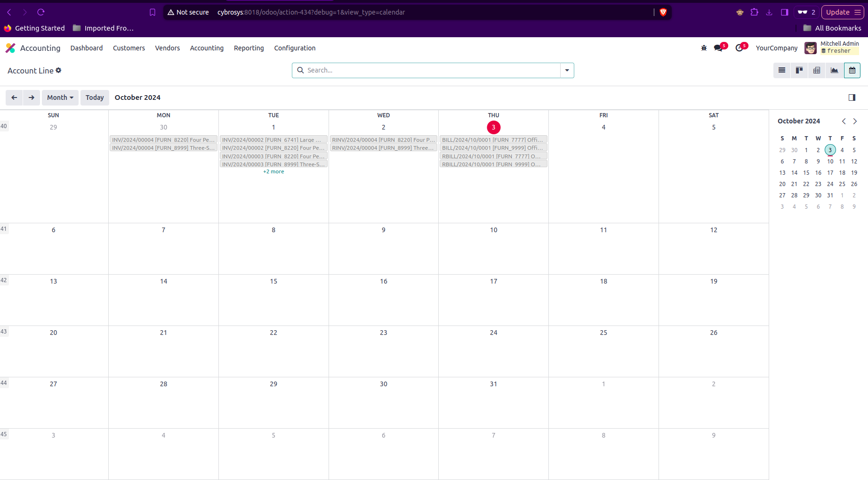Open the Month scale dropdown

(x=60, y=98)
